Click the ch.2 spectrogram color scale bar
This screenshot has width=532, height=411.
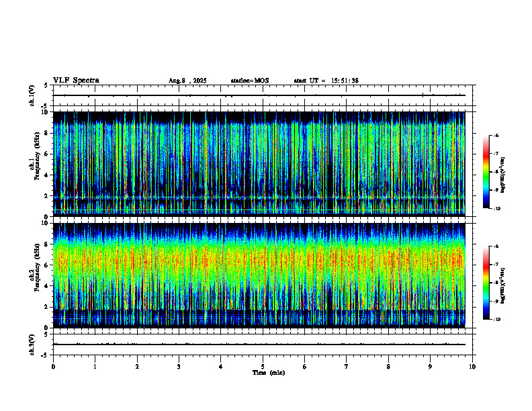486,283
